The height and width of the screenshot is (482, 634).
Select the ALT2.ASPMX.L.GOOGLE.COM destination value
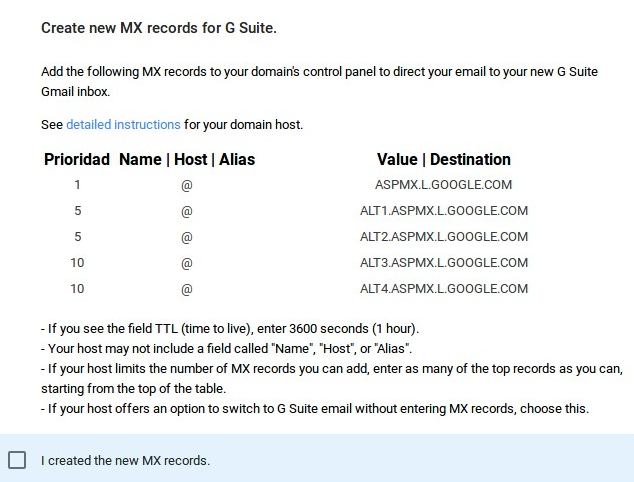(444, 237)
